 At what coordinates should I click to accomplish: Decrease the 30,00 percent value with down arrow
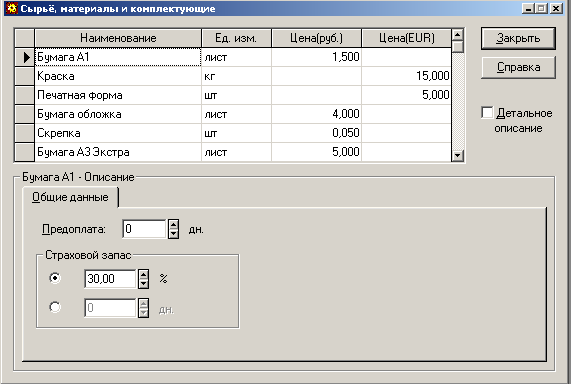143,283
